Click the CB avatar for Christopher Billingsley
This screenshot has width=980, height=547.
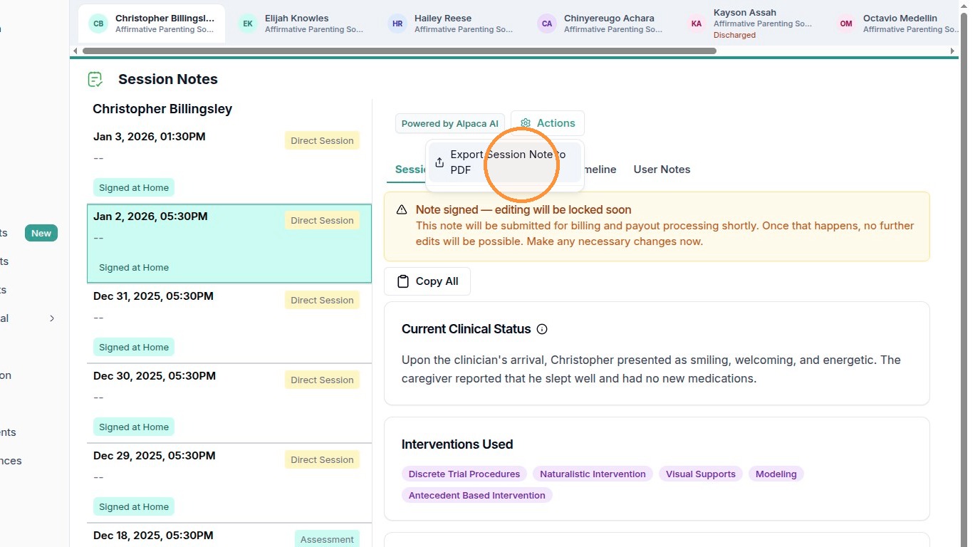pyautogui.click(x=98, y=24)
